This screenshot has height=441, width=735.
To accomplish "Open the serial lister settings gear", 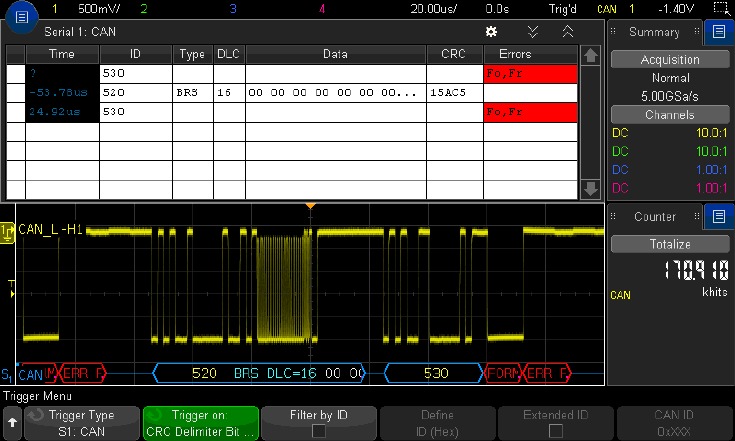I will pos(491,31).
